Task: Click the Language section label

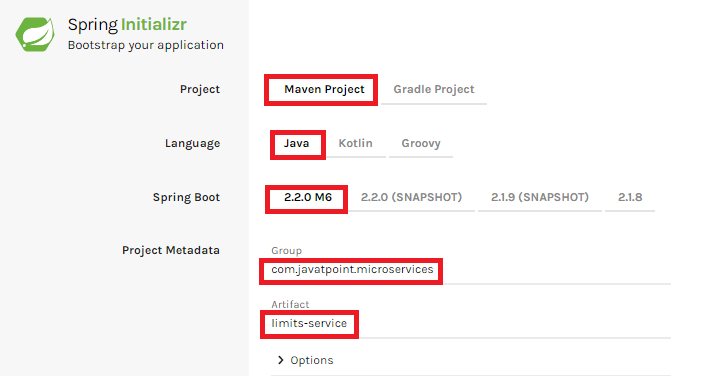Action: 192,143
